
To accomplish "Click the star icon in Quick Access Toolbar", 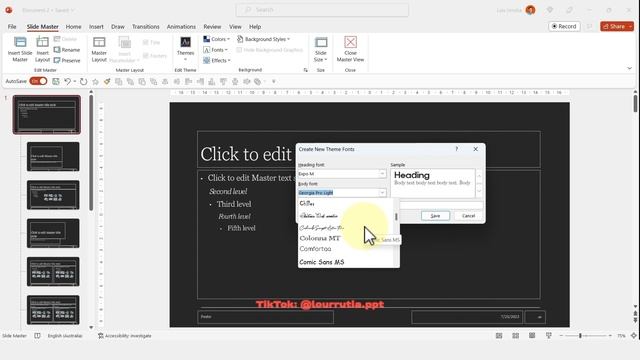I will [96, 82].
